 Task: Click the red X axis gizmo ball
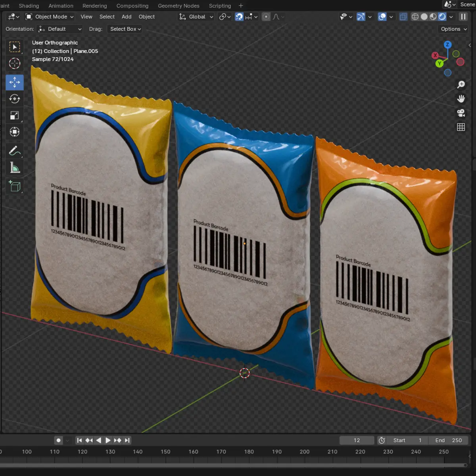pos(435,56)
